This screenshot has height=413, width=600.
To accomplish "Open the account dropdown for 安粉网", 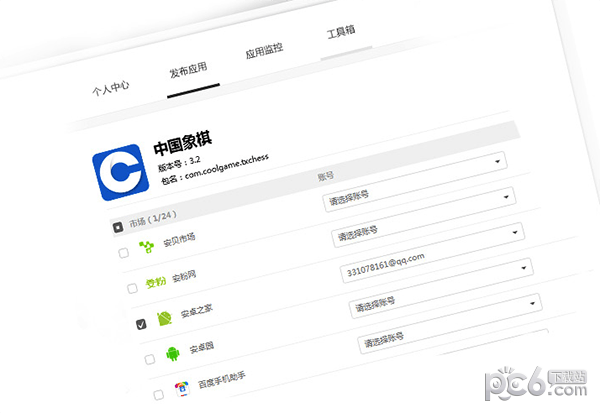I will 424,217.
